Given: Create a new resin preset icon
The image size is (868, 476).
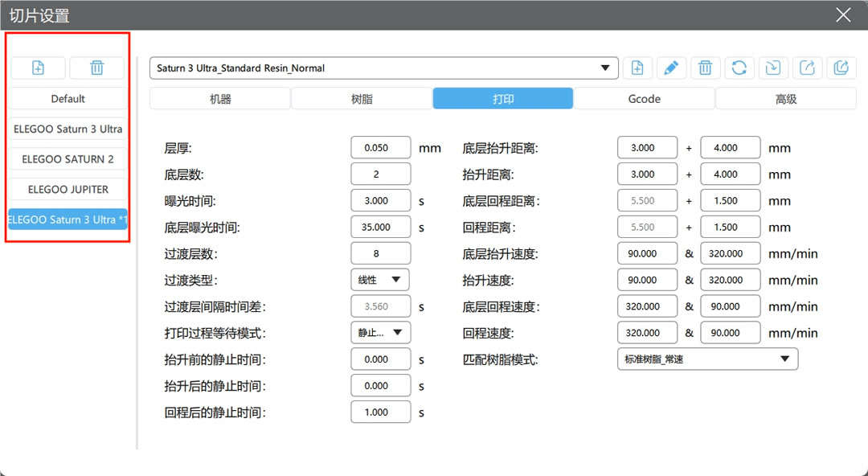Looking at the screenshot, I should (637, 68).
